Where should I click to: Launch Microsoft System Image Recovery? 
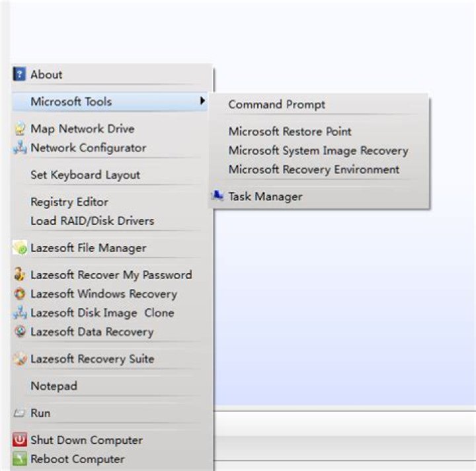pyautogui.click(x=319, y=150)
